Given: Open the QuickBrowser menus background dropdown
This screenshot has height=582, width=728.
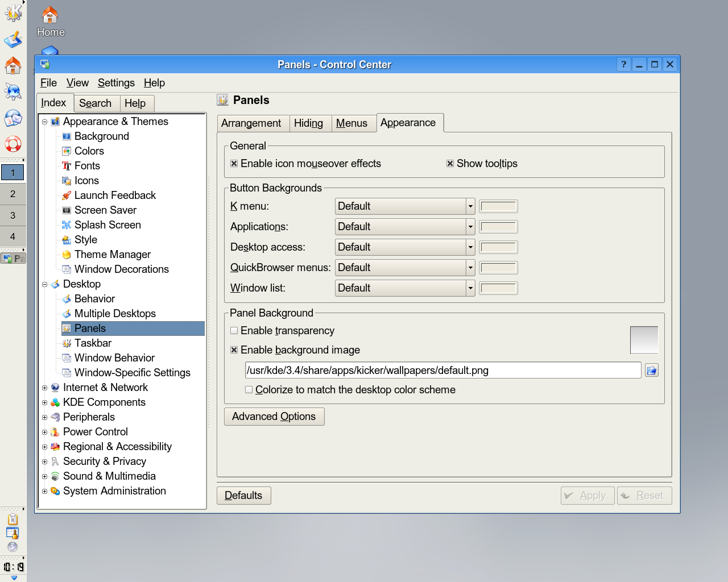Looking at the screenshot, I should pos(405,268).
